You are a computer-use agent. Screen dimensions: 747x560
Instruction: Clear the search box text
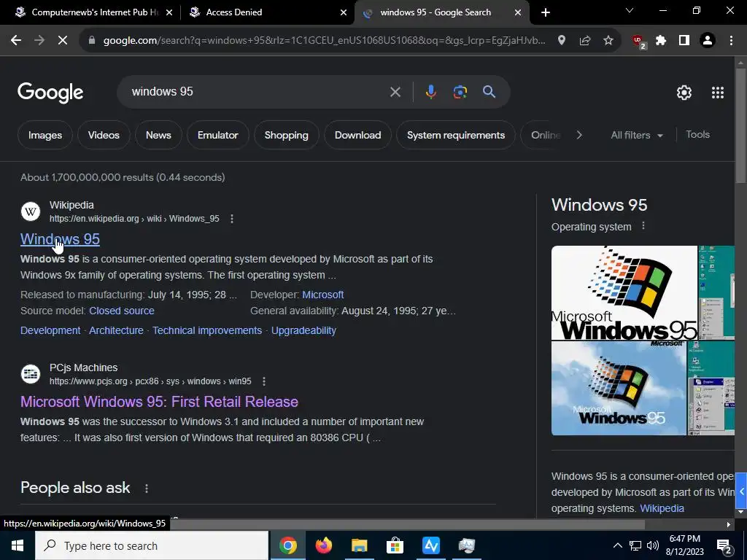point(395,92)
